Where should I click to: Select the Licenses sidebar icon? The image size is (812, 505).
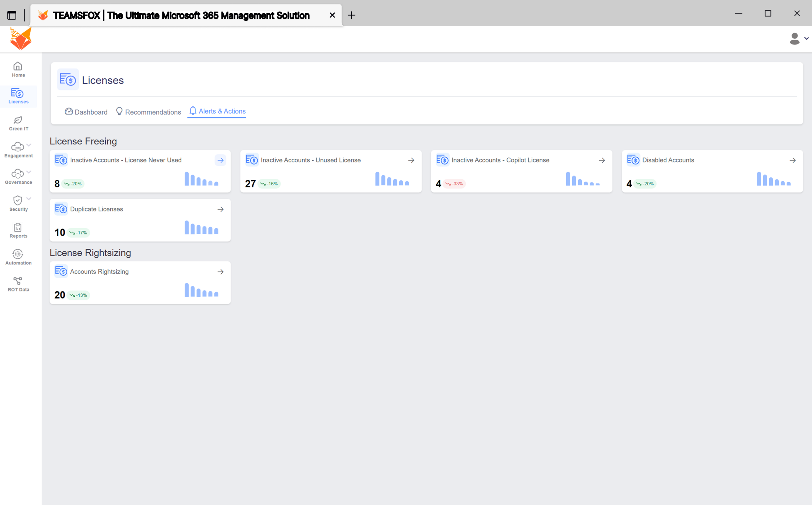(x=18, y=96)
